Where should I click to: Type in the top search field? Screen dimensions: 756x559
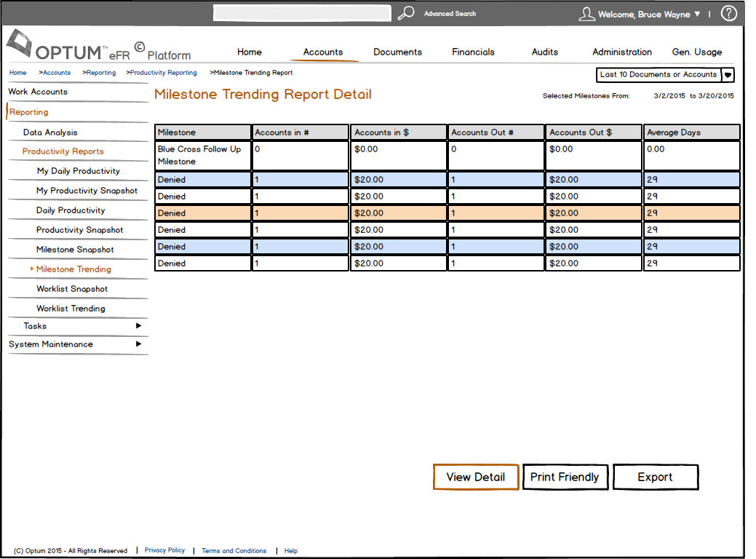click(x=302, y=13)
